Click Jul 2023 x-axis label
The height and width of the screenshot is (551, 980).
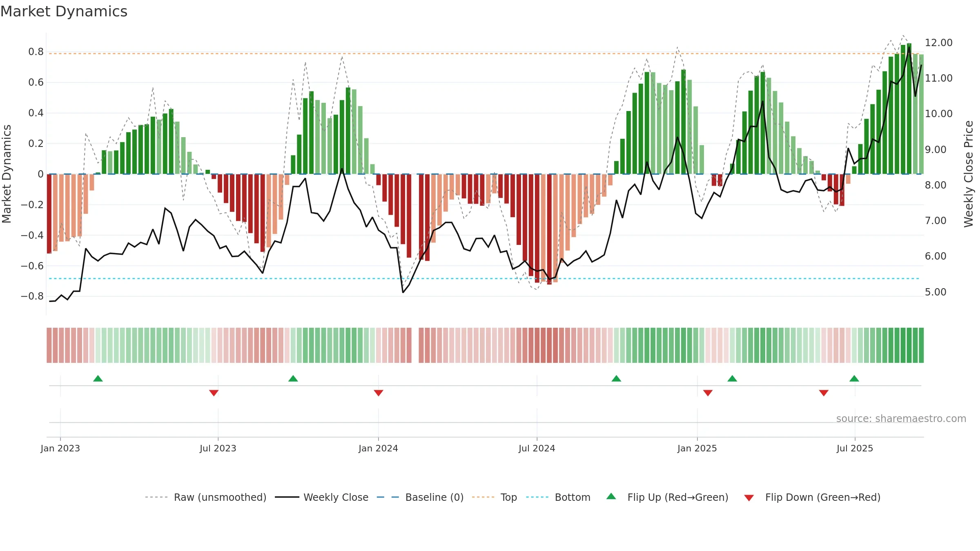[x=218, y=448]
